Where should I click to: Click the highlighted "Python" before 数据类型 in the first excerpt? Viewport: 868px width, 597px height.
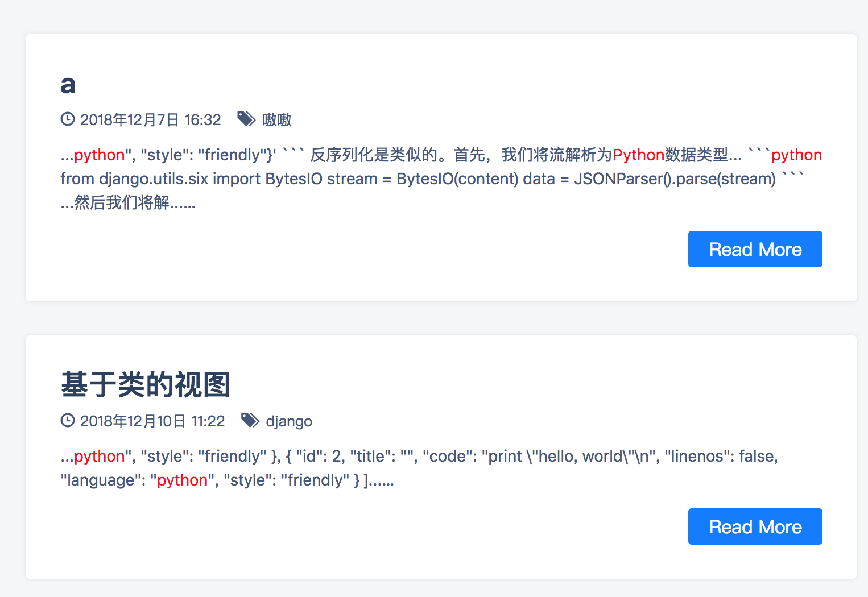point(638,155)
